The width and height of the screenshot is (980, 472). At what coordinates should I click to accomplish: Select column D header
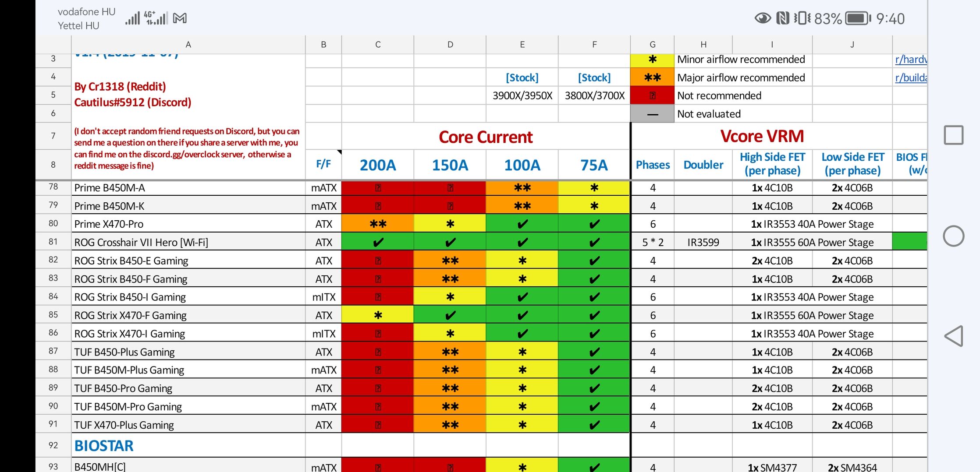click(450, 45)
